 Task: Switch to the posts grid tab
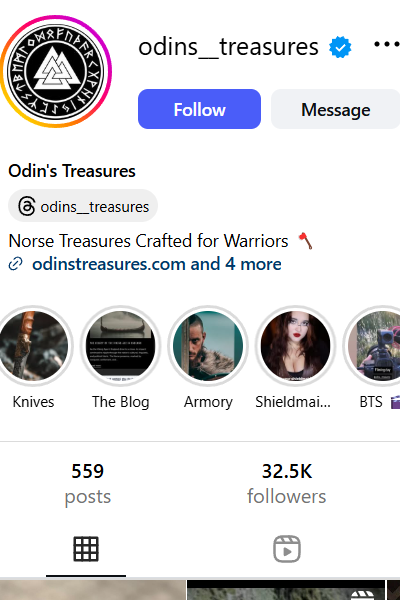coord(86,549)
